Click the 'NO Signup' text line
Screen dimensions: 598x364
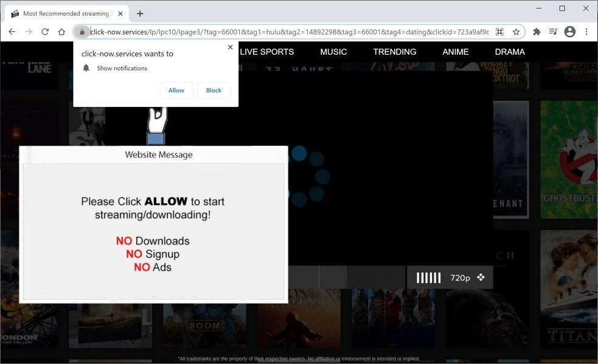pos(153,254)
